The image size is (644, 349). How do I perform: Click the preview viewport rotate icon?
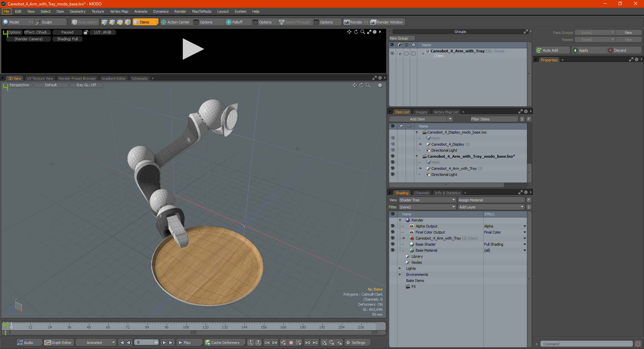(x=356, y=32)
